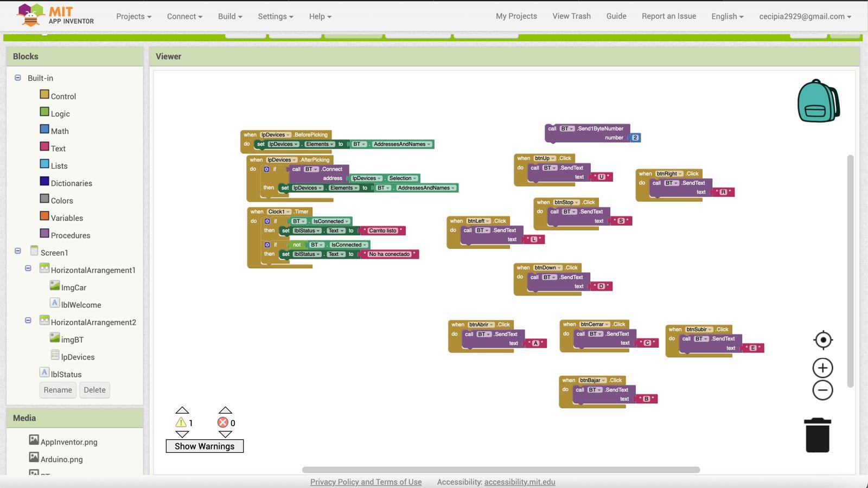The height and width of the screenshot is (488, 868).
Task: Go to next warning with down arrow
Action: coord(182,434)
